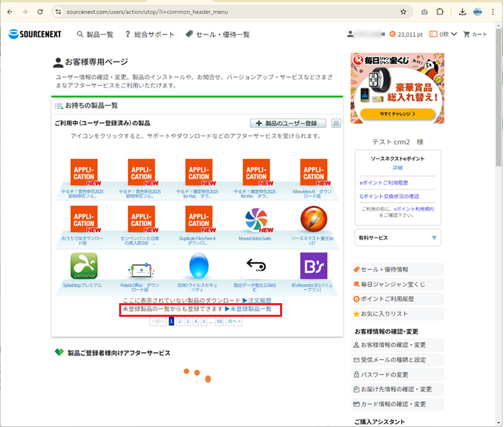
Task: Click the 製品のユーザー登録 button
Action: tap(288, 123)
